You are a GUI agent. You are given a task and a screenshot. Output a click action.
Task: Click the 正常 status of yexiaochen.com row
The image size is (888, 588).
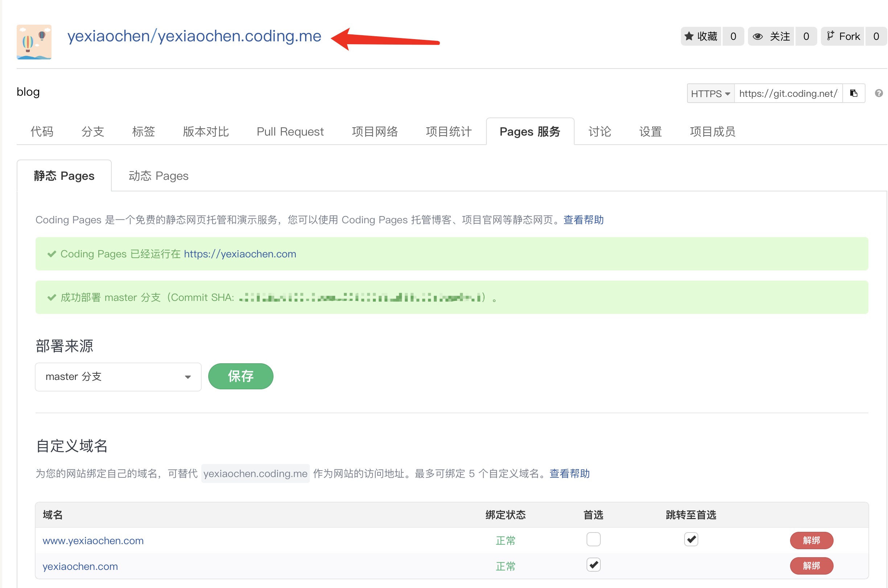tap(505, 566)
